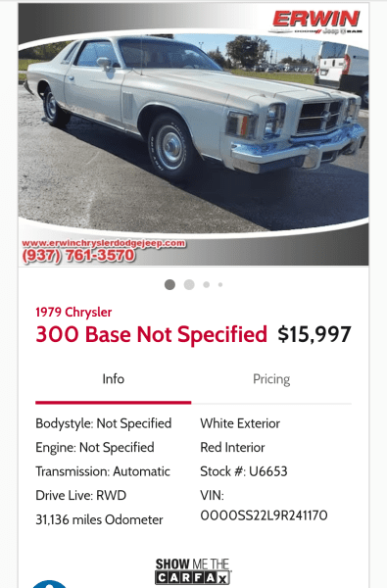The height and width of the screenshot is (588, 387).
Task: Click the 1979 Chrysler year and make text
Action: click(73, 312)
